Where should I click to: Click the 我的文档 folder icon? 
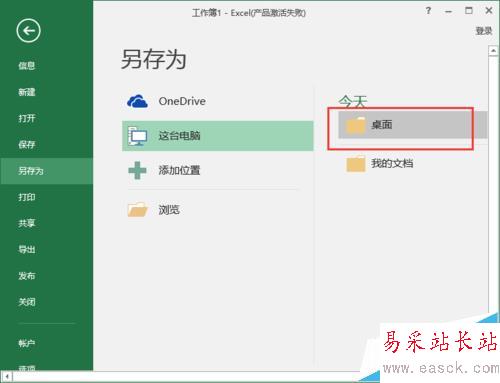click(x=355, y=164)
